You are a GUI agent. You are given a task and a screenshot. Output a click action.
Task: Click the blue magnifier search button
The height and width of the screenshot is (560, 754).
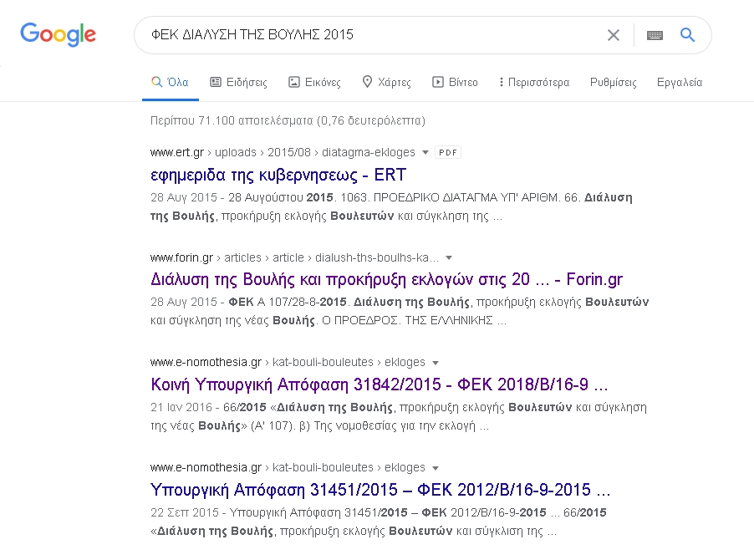687,34
